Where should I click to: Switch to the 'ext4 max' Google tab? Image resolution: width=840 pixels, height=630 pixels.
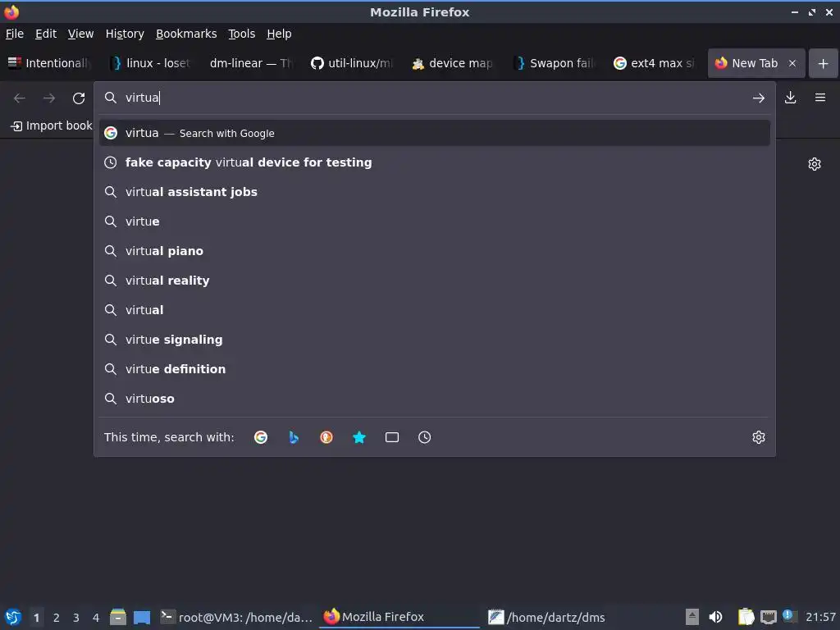[654, 63]
